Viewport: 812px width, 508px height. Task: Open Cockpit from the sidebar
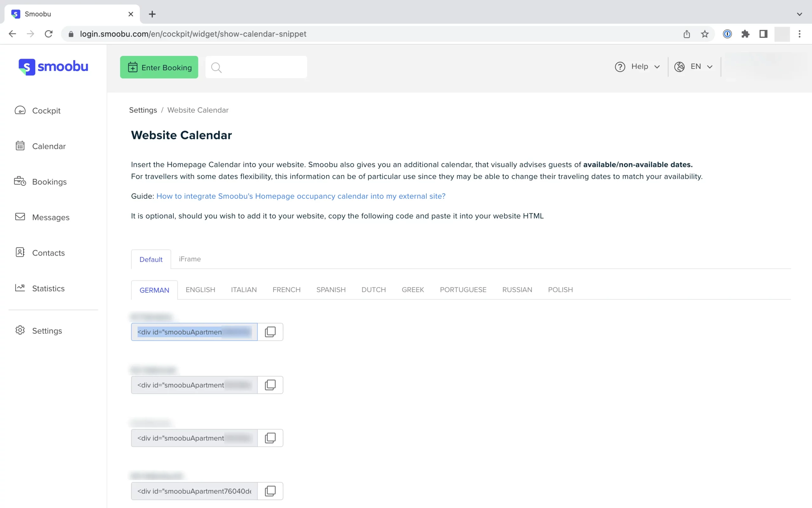[x=37, y=110]
